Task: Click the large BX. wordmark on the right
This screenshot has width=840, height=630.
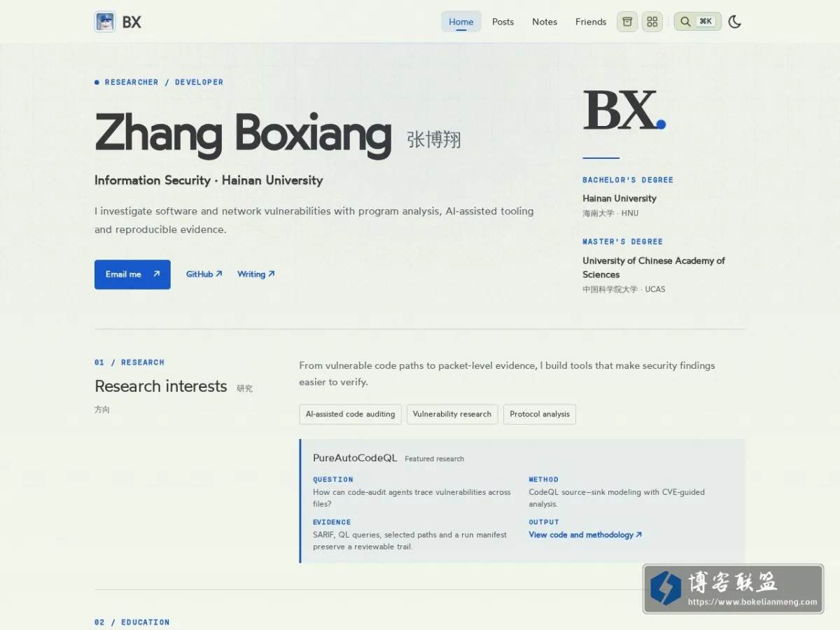Action: (624, 111)
